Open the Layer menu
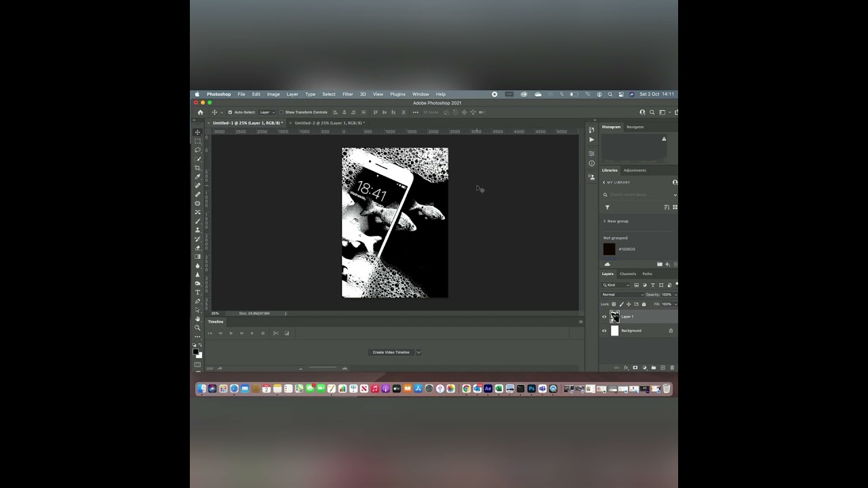This screenshot has width=868, height=488. [x=292, y=94]
